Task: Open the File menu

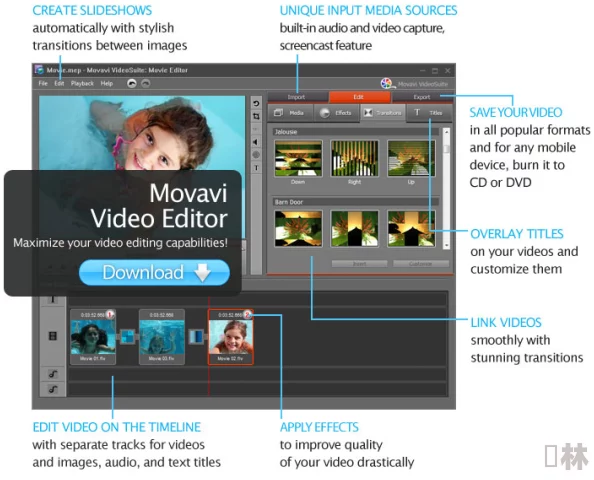Action: click(x=43, y=83)
